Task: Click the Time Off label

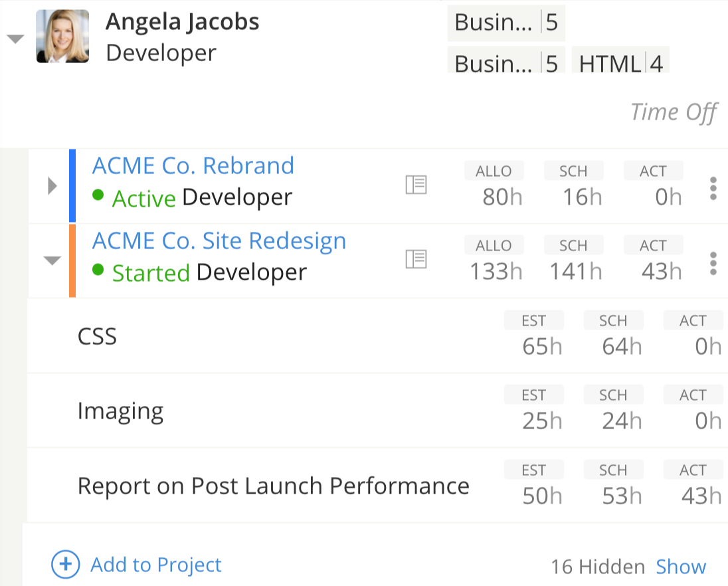Action: pyautogui.click(x=673, y=112)
